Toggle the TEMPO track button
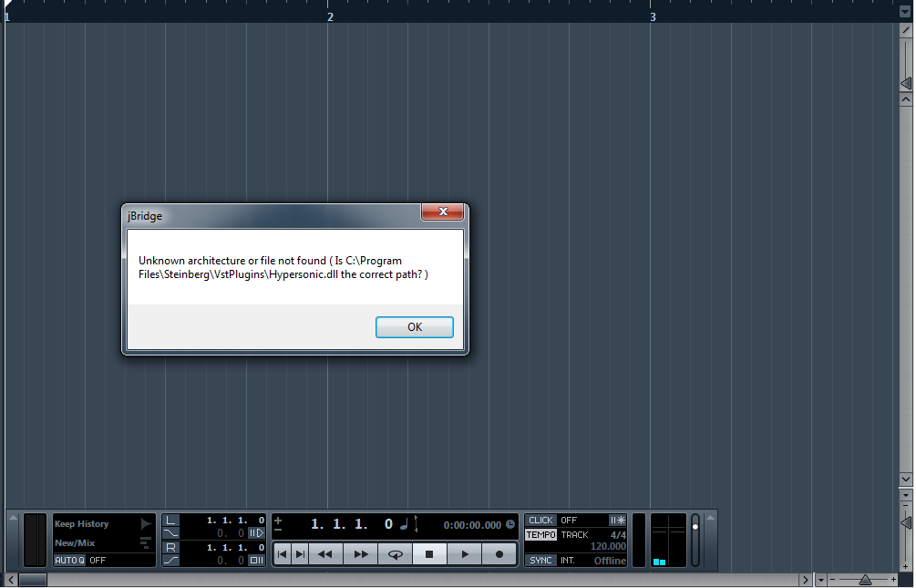 point(540,535)
